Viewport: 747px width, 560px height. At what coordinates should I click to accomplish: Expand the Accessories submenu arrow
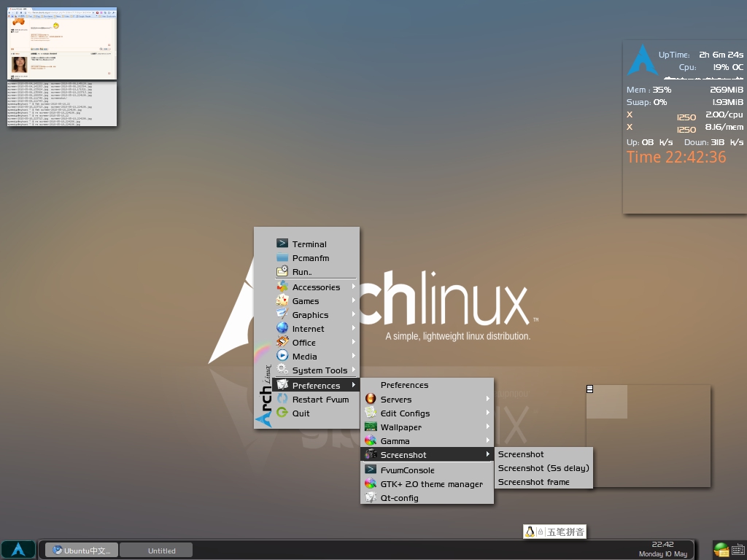tap(354, 287)
